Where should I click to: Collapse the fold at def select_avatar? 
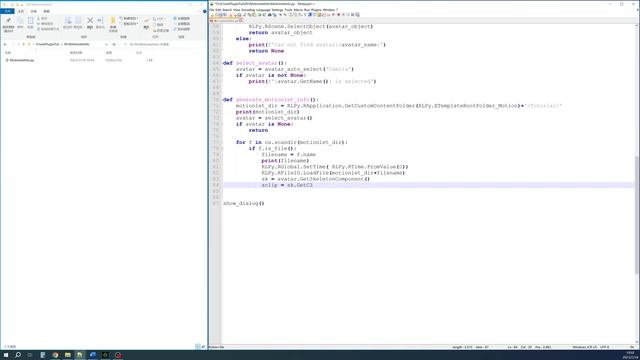[222, 63]
